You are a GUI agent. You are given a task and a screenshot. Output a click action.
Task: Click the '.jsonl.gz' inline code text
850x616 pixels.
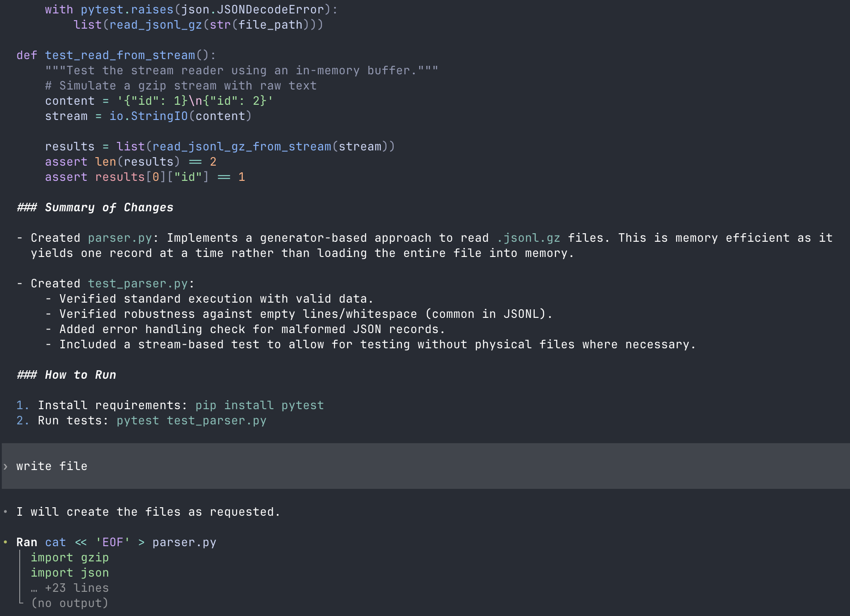(x=528, y=238)
